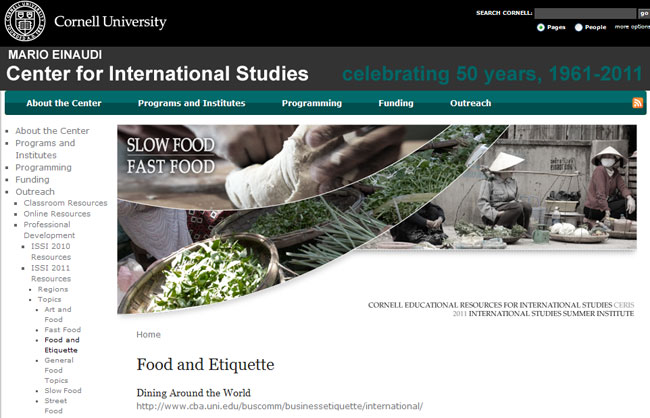Open Street Food sidebar link
650x418 pixels.
pos(56,406)
